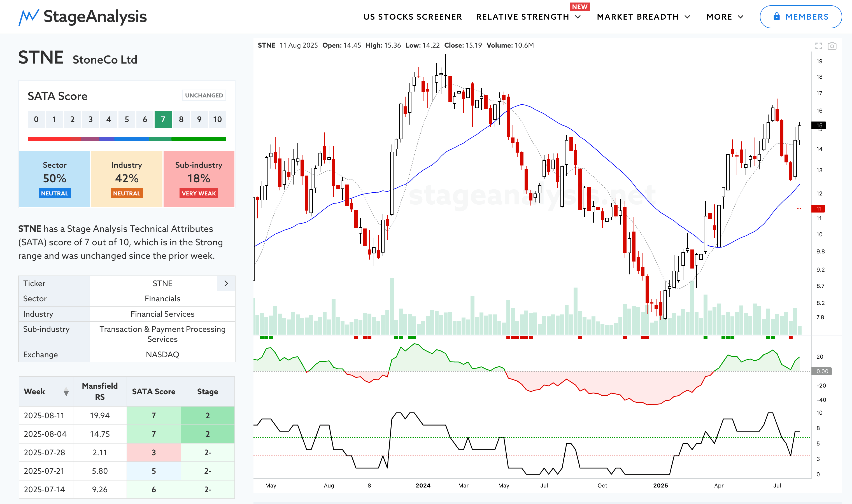
Task: Open US Stocks Screener page
Action: 413,17
